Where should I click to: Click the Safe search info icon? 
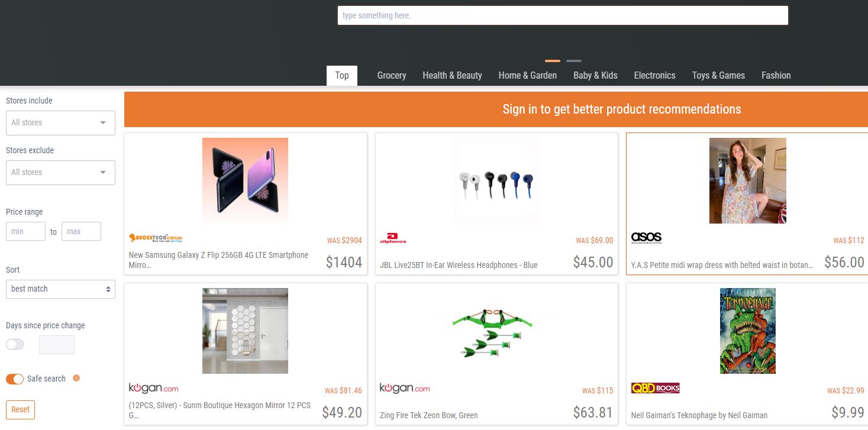(76, 378)
